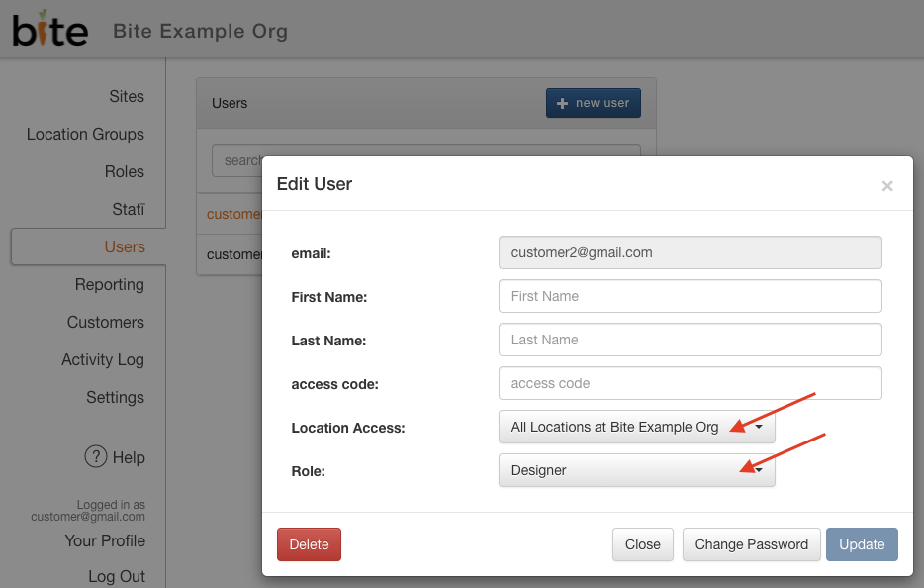Navigate to Customers page
The width and height of the screenshot is (924, 588).
(106, 322)
